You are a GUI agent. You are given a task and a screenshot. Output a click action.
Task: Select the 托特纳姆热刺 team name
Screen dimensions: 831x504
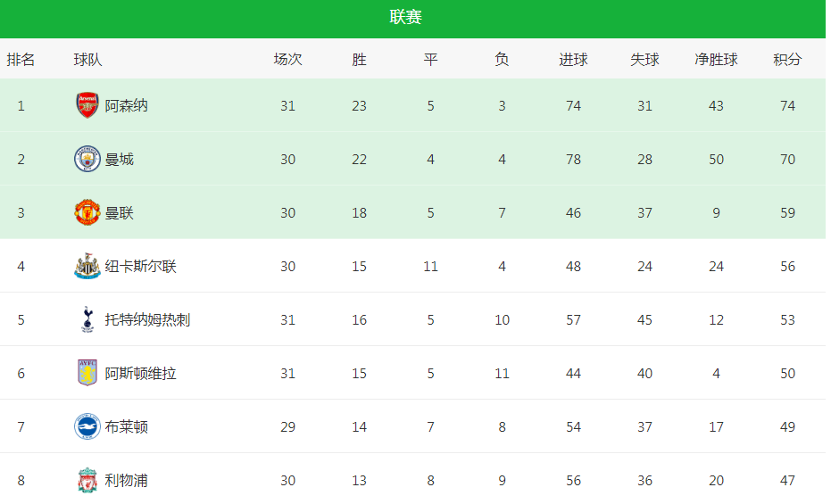click(147, 319)
